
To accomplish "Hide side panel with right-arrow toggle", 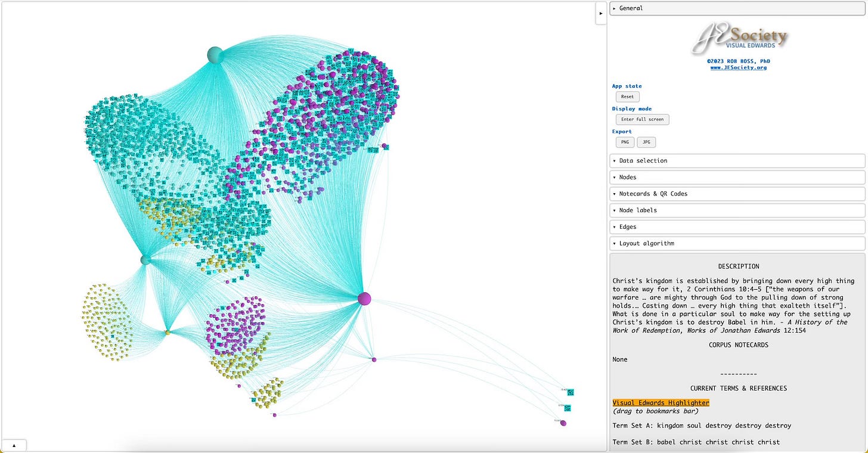I will click(x=601, y=13).
